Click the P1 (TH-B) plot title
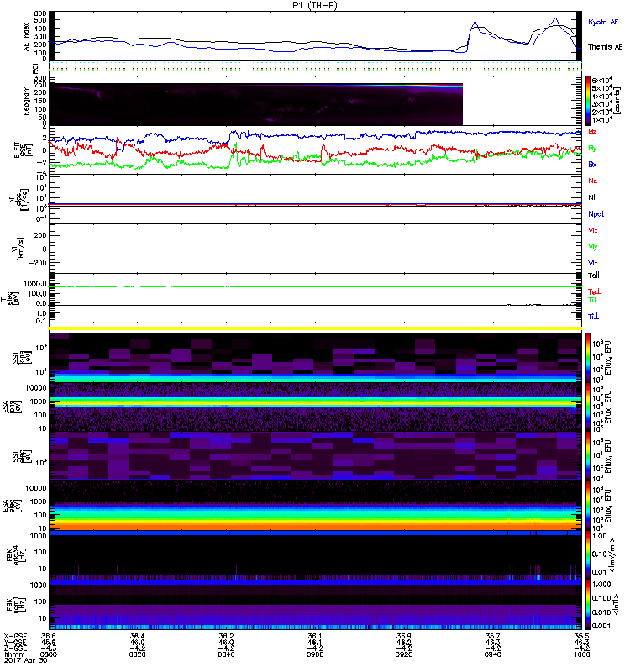This screenshot has width=630, height=672. click(x=314, y=5)
